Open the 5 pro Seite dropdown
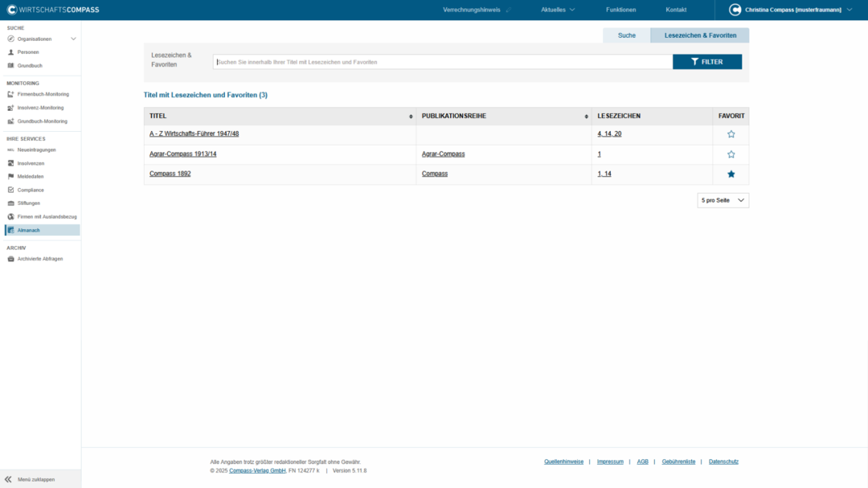This screenshot has width=868, height=488. [723, 200]
